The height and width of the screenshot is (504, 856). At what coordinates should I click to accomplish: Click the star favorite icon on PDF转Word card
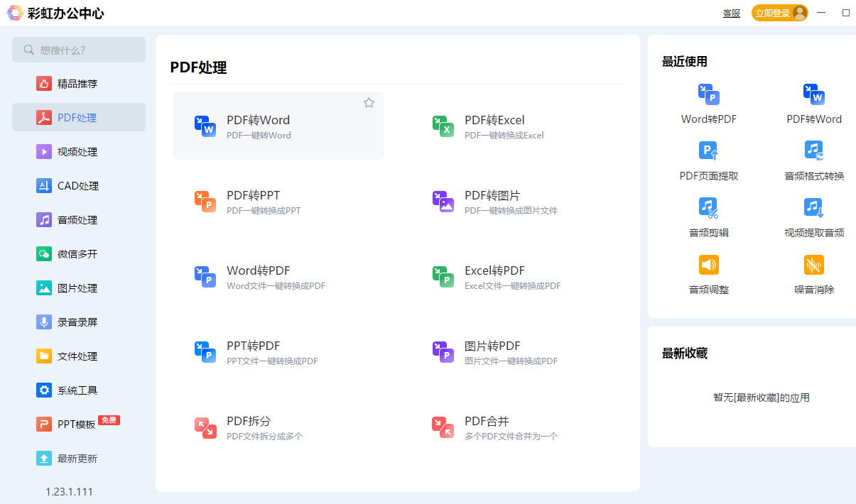(369, 103)
